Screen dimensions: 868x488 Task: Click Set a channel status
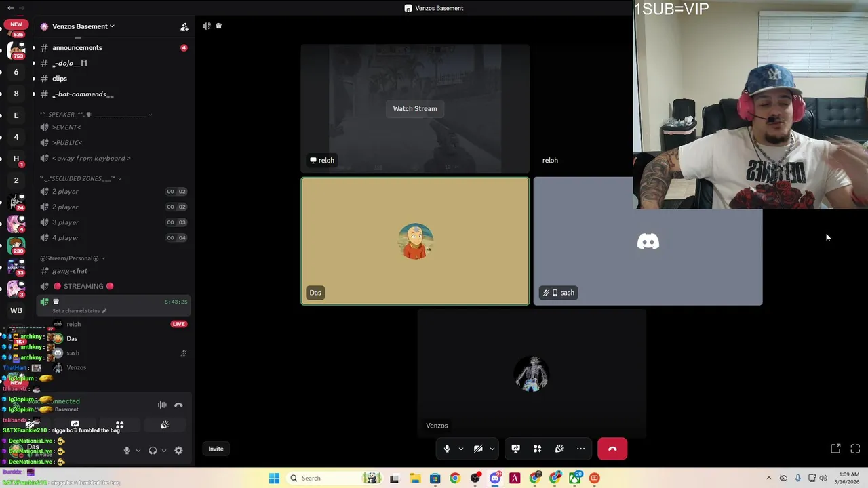click(79, 311)
